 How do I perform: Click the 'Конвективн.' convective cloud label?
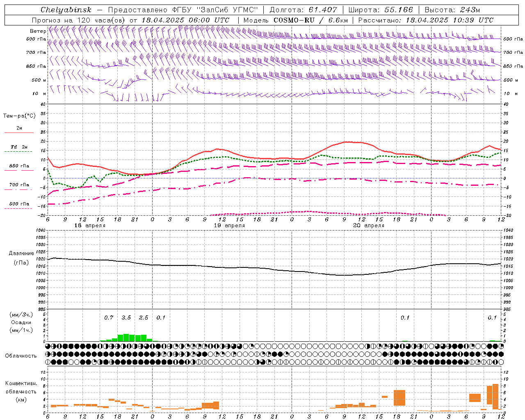pos(21,383)
